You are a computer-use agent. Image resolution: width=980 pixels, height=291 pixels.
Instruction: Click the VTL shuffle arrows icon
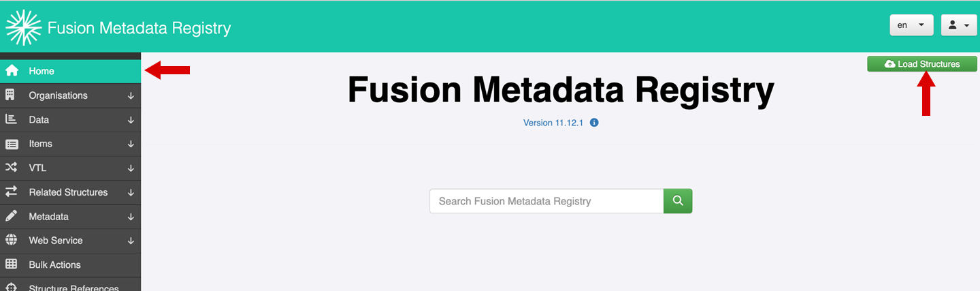(x=12, y=168)
